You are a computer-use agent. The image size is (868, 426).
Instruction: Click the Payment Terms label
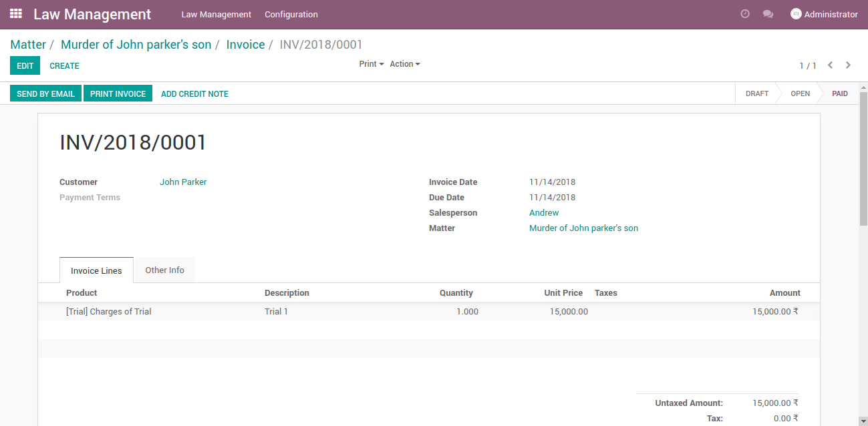(90, 197)
